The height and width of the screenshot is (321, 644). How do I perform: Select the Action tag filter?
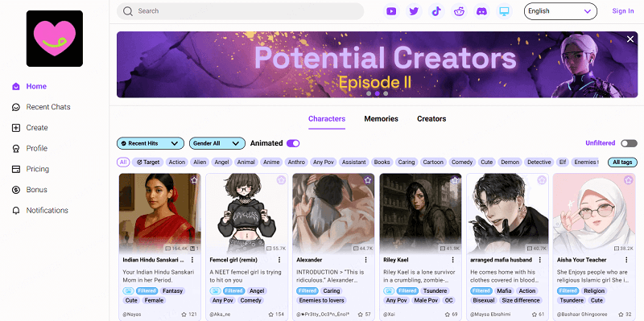click(177, 163)
